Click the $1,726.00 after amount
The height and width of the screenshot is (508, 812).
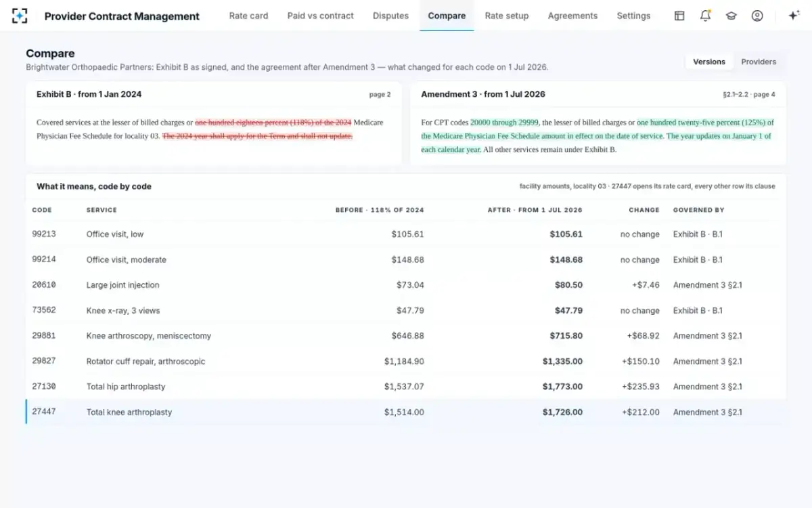click(562, 412)
